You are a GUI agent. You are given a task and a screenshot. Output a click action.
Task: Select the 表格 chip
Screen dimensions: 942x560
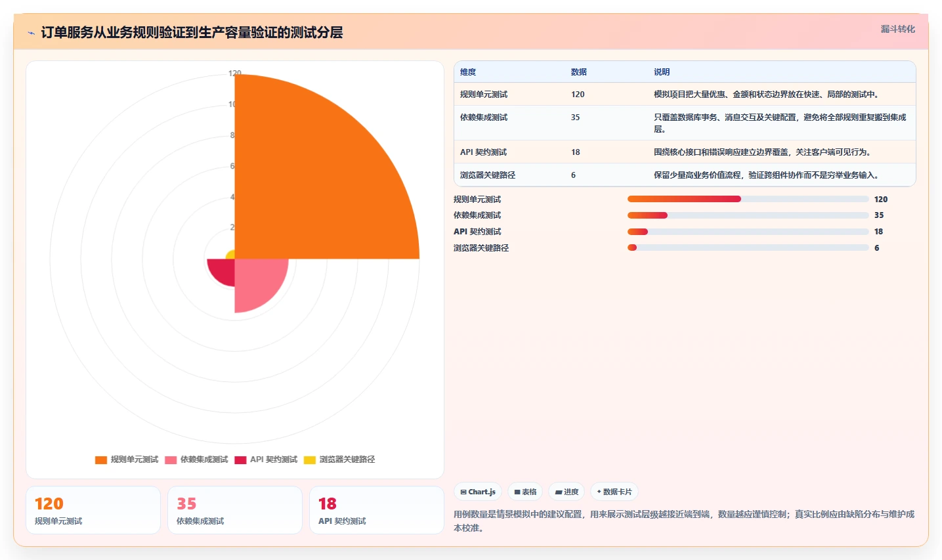click(x=525, y=492)
